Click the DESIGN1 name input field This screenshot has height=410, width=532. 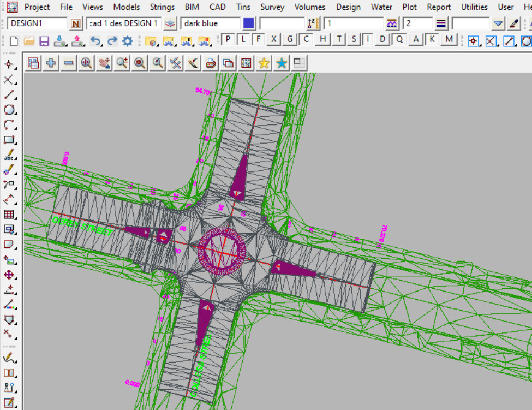click(x=37, y=23)
